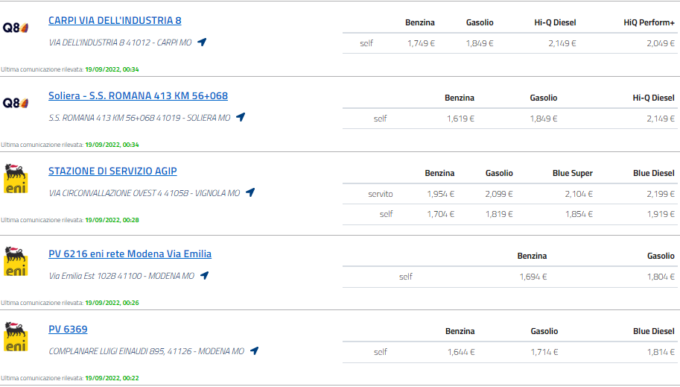The width and height of the screenshot is (680, 387).
Task: Click the eni logo of PV 6216 station
Action: point(16,261)
